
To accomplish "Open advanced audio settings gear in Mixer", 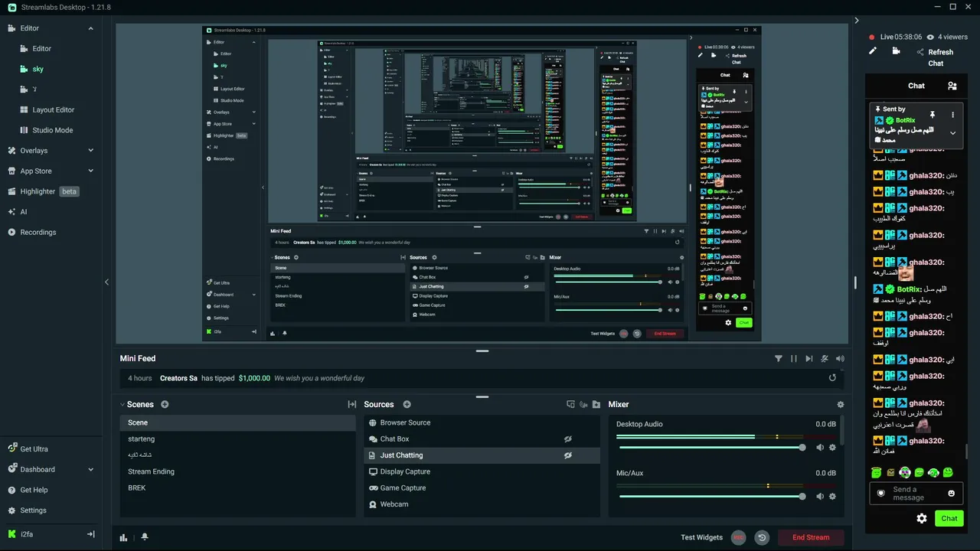I will click(x=841, y=404).
